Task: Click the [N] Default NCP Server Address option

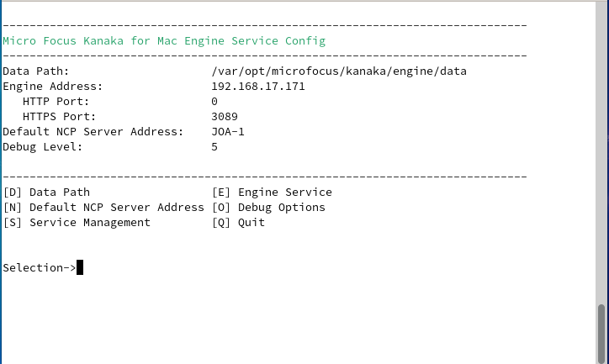Action: point(103,208)
